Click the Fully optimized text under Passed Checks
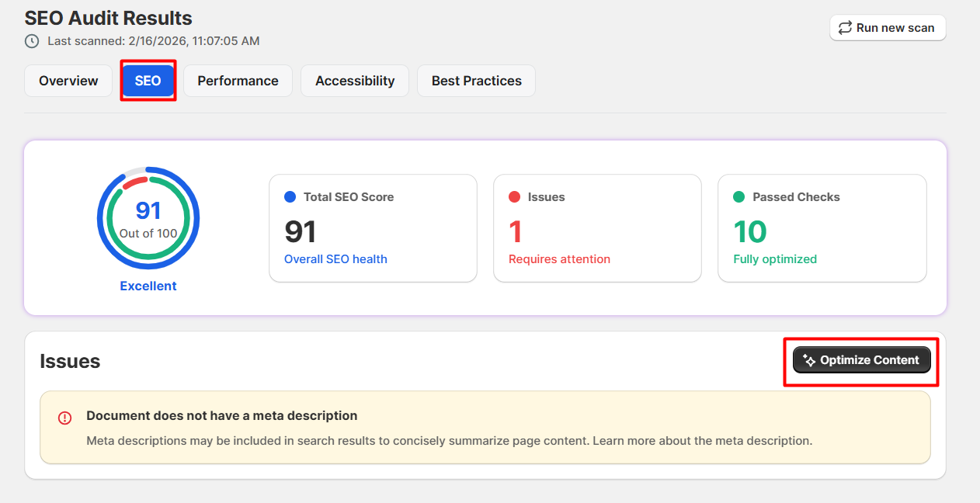980x503 pixels. tap(775, 259)
